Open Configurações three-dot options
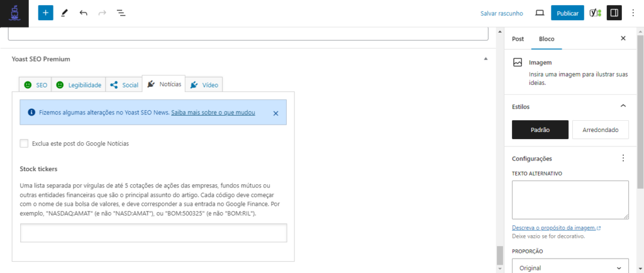644x273 pixels. point(623,158)
